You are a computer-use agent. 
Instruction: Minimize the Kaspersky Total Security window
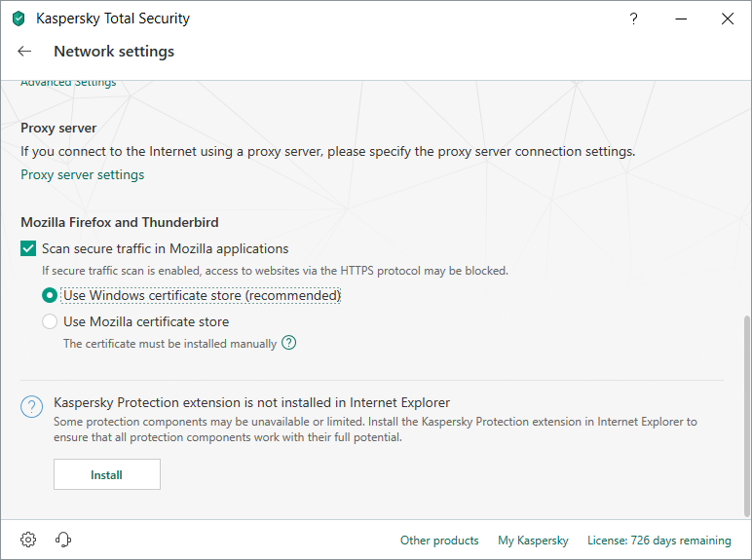(681, 19)
